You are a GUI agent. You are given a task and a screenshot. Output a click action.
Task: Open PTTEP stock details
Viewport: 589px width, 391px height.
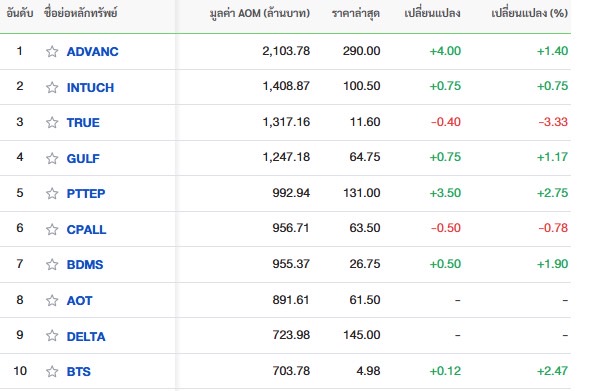(86, 193)
